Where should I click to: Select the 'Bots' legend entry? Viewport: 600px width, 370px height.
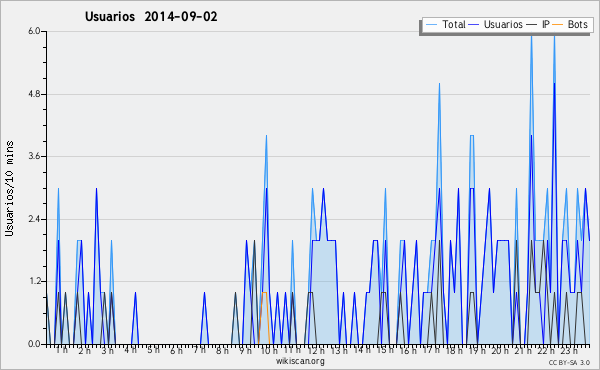pyautogui.click(x=577, y=24)
